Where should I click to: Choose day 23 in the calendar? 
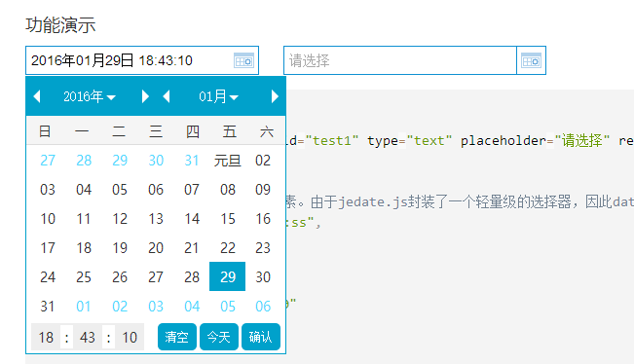click(x=263, y=247)
